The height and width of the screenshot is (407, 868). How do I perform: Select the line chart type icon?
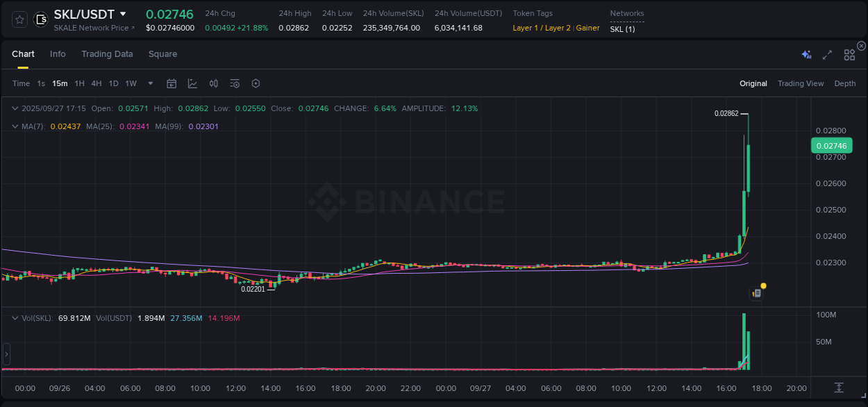[192, 83]
